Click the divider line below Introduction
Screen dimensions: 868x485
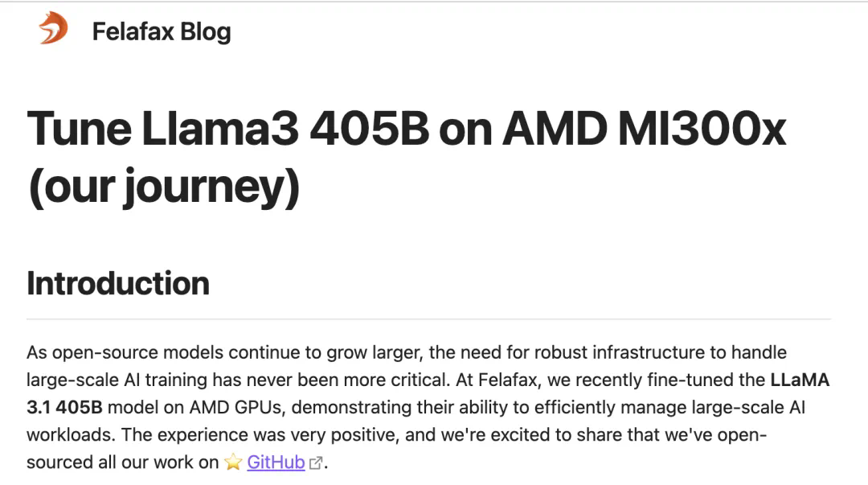point(429,319)
